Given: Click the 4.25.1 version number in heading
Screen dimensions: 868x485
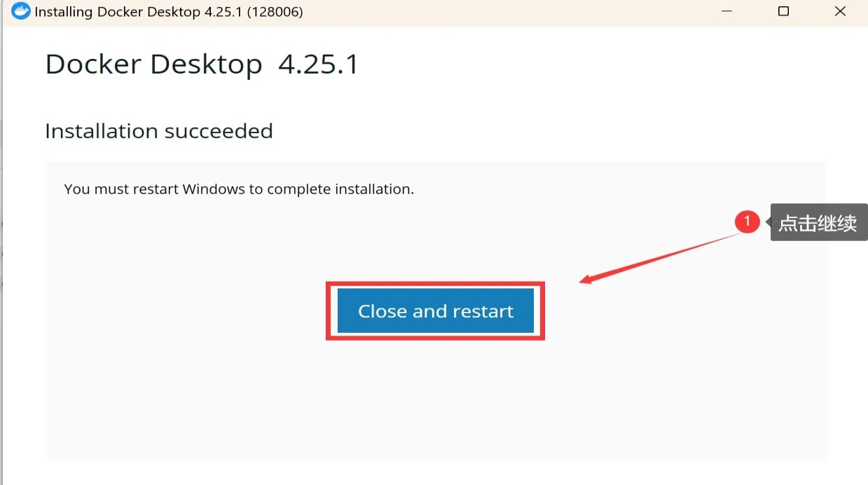Looking at the screenshot, I should 318,64.
